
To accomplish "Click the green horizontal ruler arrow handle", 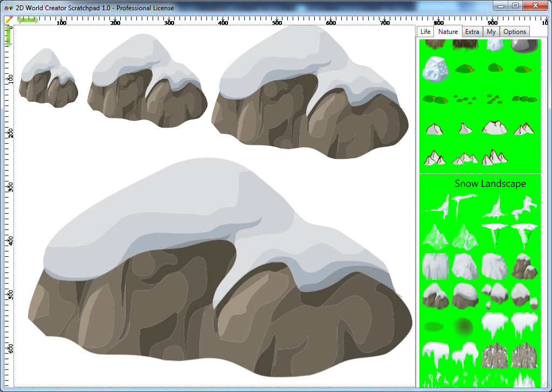I will pyautogui.click(x=28, y=20).
